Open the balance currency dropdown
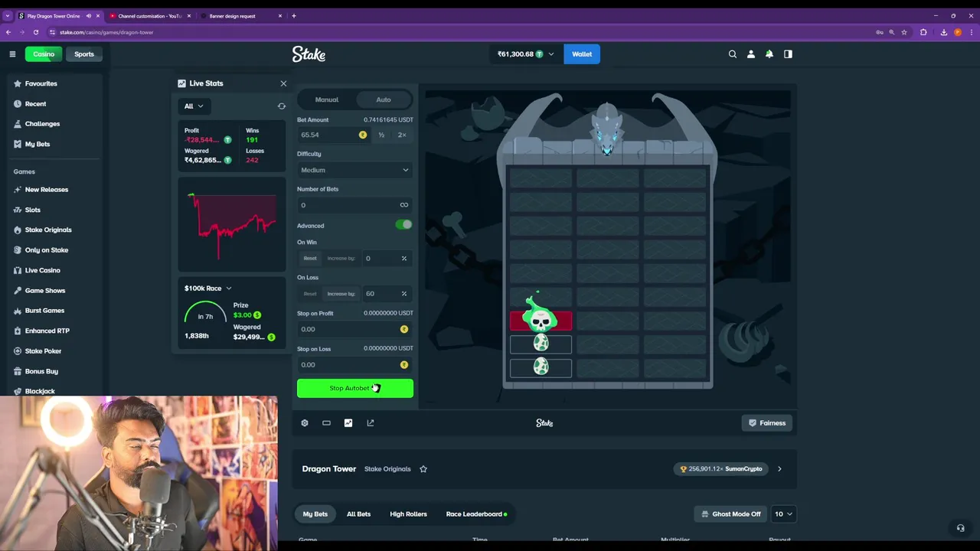The height and width of the screenshot is (551, 980). [525, 54]
